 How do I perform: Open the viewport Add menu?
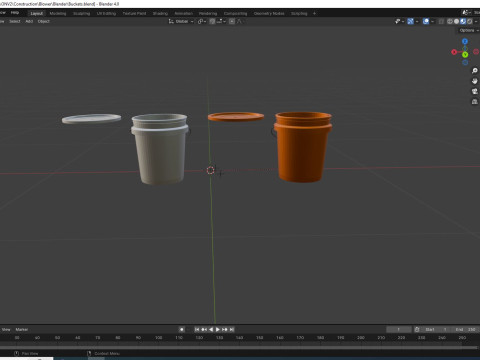click(29, 21)
